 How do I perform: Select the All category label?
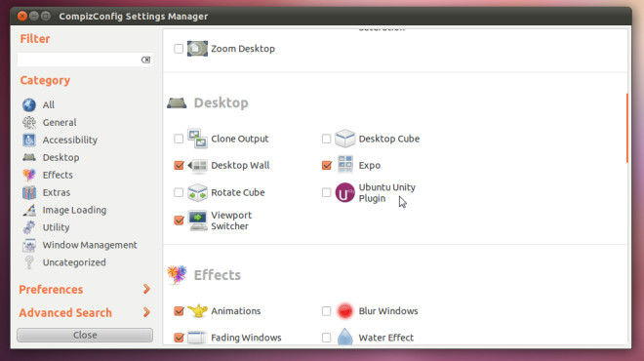click(49, 105)
